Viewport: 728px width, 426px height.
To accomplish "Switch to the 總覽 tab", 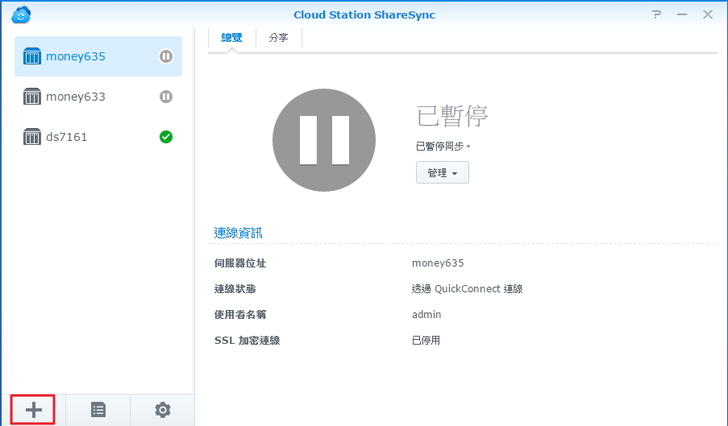I will (232, 38).
